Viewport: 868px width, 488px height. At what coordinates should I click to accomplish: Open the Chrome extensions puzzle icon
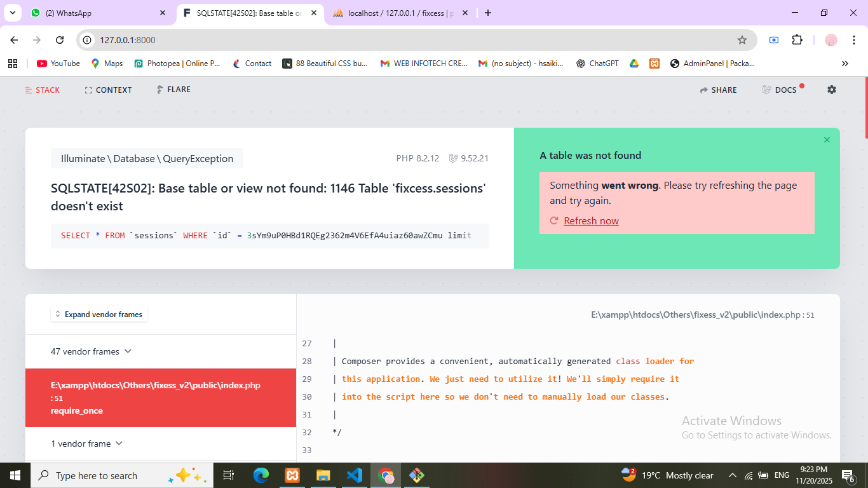797,40
